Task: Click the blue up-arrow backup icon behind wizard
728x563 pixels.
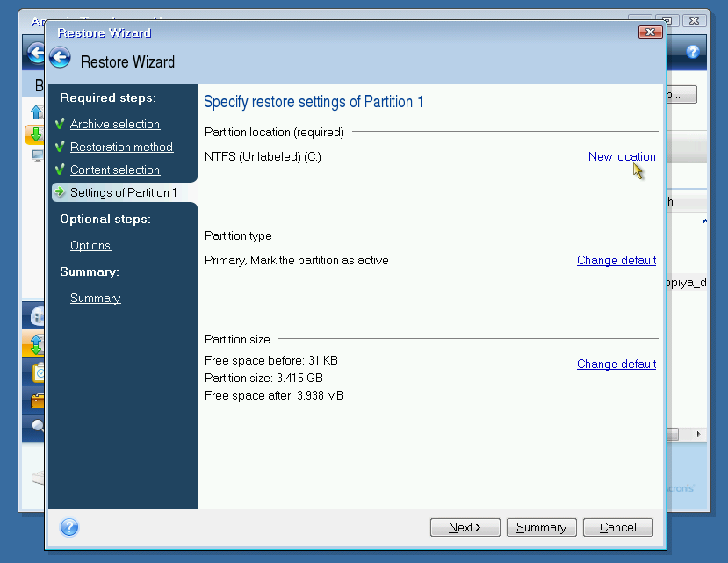Action: tap(36, 112)
